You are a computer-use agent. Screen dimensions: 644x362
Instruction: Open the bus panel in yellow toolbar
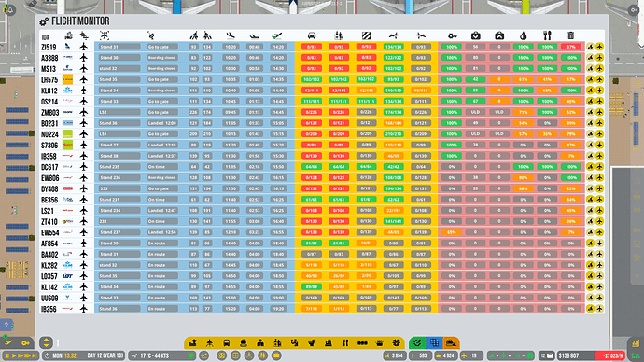226,342
